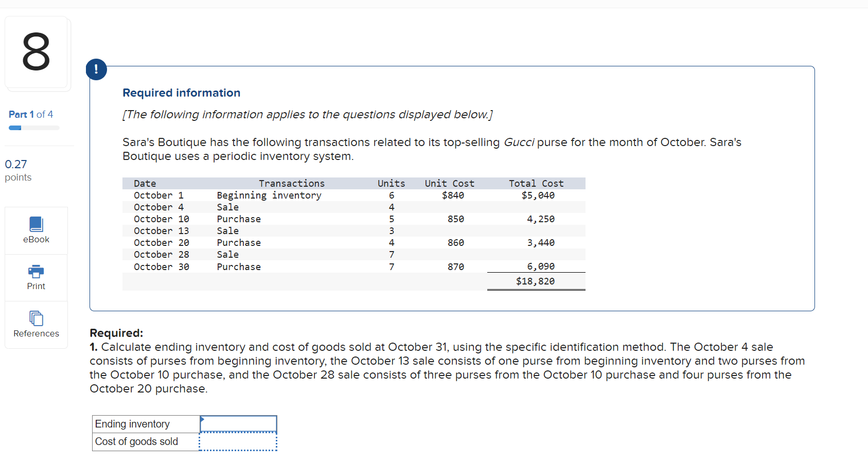Click the Print text label
The width and height of the screenshot is (868, 463).
click(36, 287)
